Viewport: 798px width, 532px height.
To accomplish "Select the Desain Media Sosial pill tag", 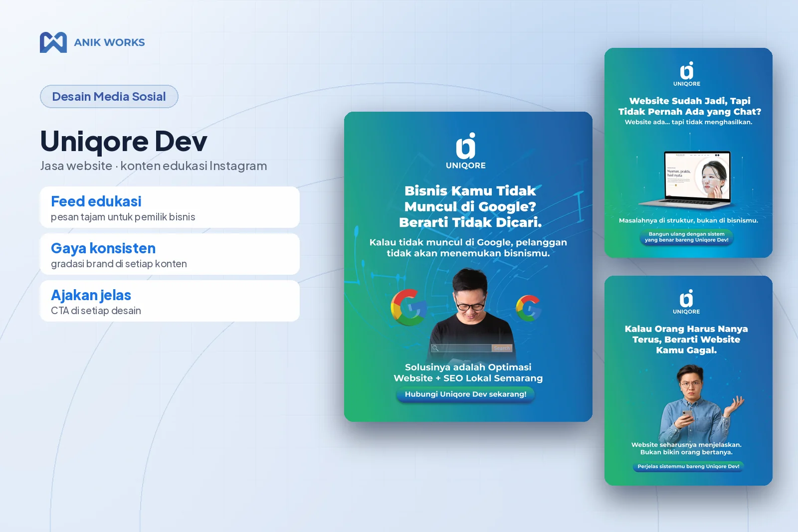I will (109, 96).
